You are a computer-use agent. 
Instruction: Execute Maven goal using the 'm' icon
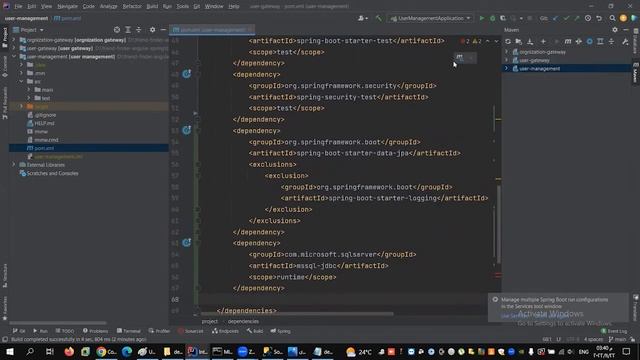point(568,42)
